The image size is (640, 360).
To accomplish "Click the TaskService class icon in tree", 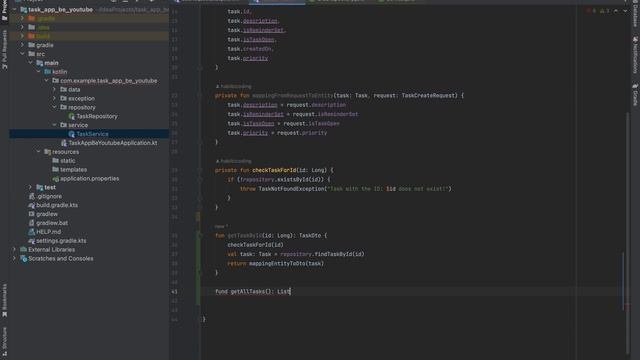I will point(71,134).
